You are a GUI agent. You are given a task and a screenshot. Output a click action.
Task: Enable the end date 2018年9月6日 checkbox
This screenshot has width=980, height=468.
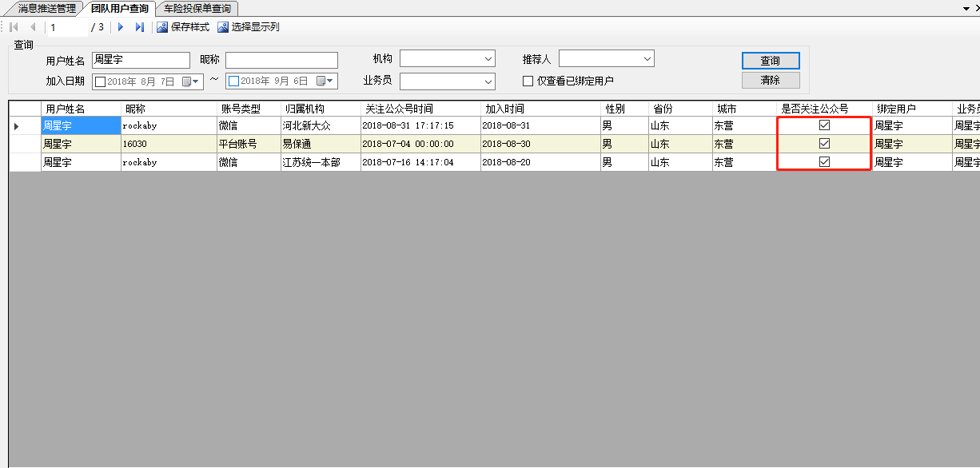233,81
